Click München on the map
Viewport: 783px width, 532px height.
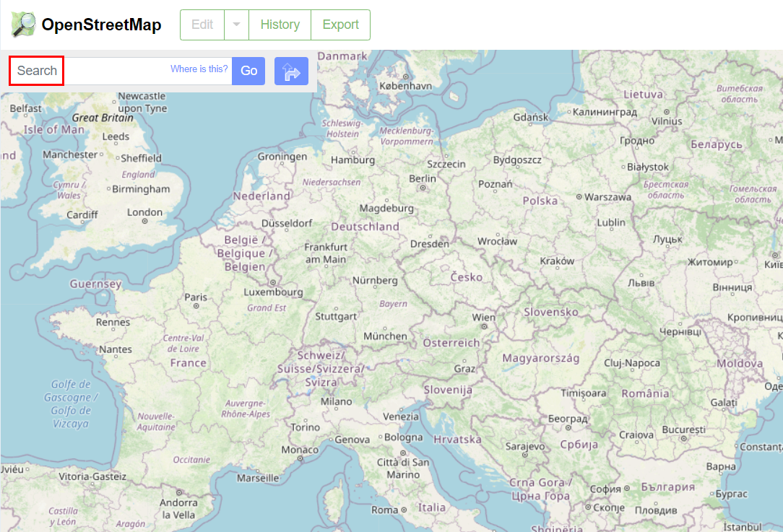(386, 336)
